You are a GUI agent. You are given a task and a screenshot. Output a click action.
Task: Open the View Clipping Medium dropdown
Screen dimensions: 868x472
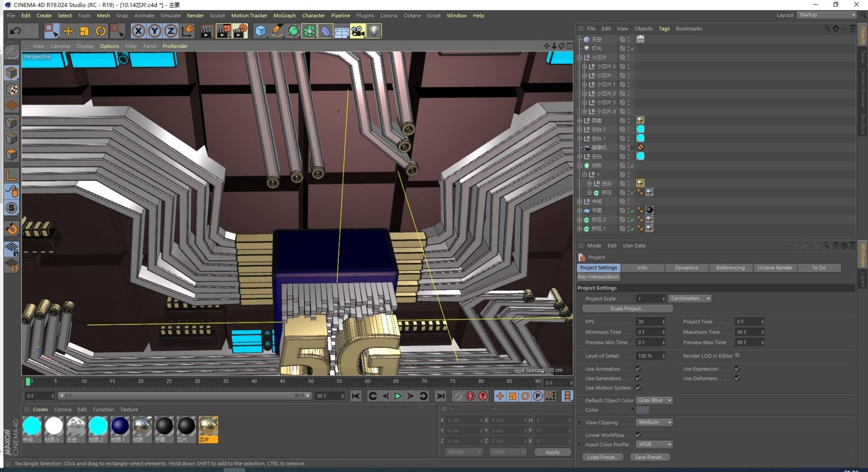coord(654,422)
